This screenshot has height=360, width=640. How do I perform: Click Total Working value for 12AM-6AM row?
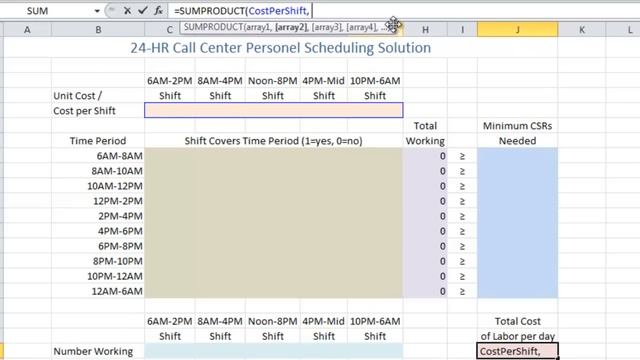pyautogui.click(x=425, y=291)
